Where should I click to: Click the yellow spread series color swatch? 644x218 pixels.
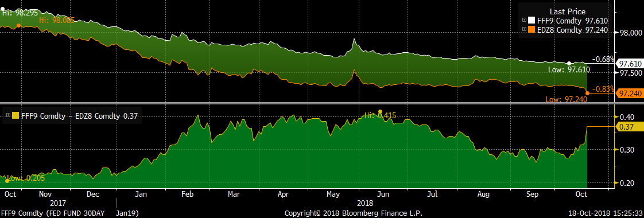tap(15, 116)
